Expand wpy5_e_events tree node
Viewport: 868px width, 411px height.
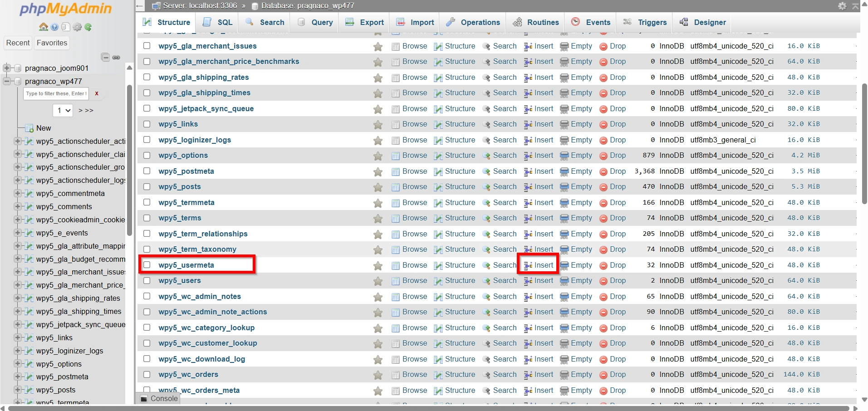(18, 233)
